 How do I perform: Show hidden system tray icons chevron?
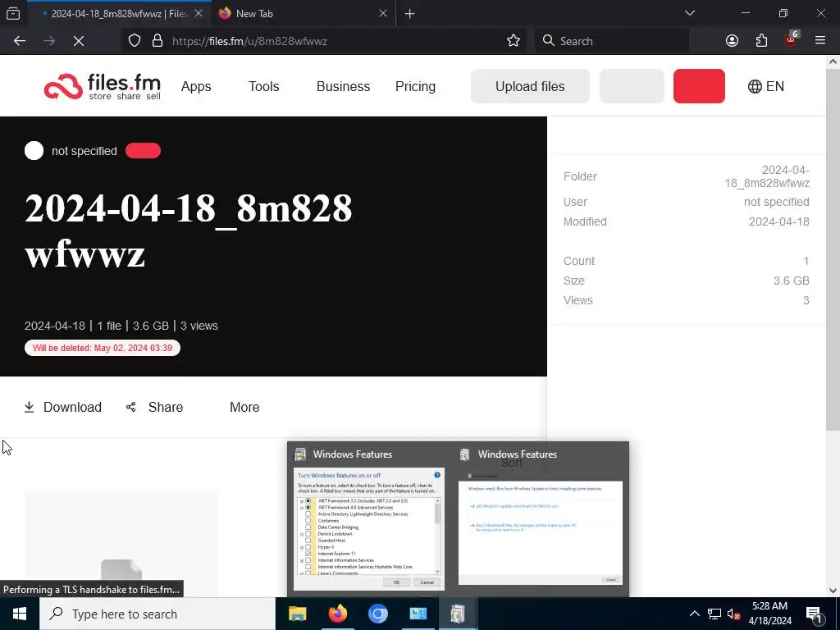[x=694, y=614]
